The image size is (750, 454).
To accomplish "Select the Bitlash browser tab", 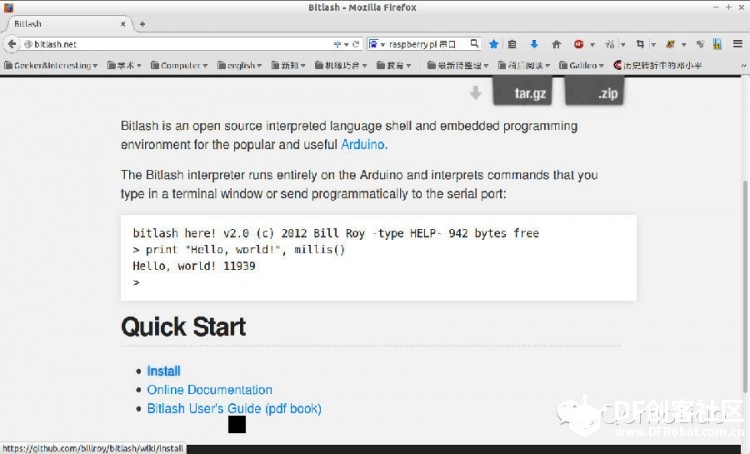I will [67, 23].
